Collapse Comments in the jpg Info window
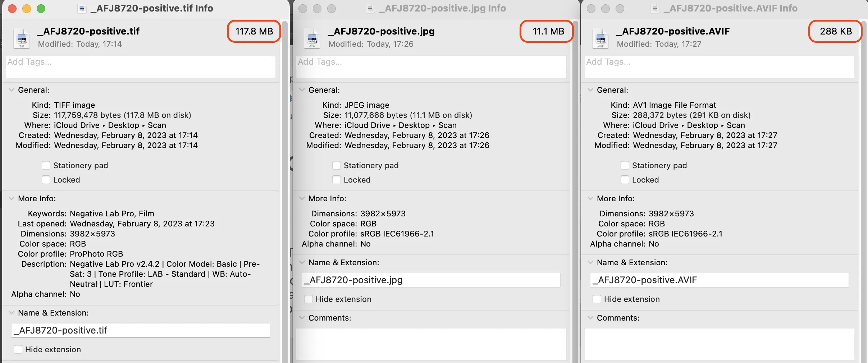 (x=302, y=318)
